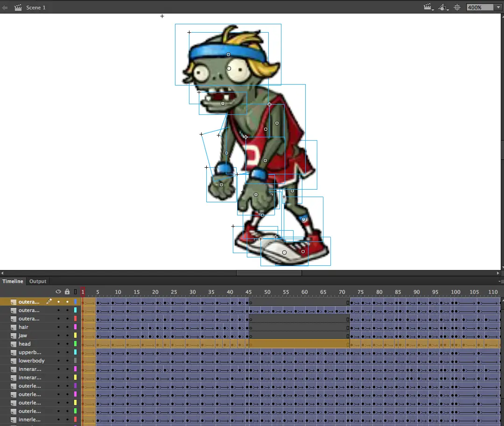The image size is (504, 426).
Task: Select the upperb... layer name
Action: (30, 352)
